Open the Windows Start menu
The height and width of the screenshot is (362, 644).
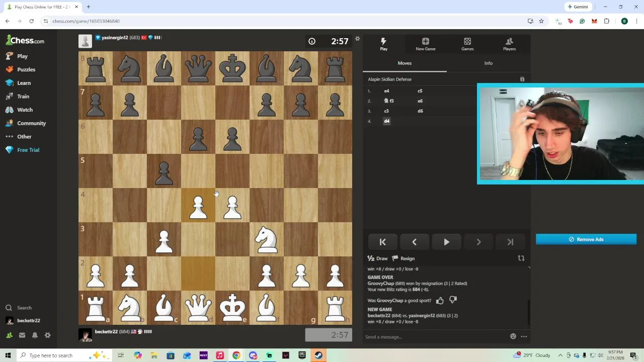pyautogui.click(x=8, y=355)
